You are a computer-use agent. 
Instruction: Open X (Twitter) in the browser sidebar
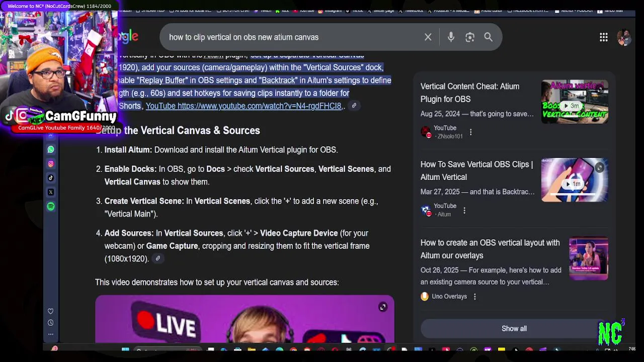(x=51, y=192)
